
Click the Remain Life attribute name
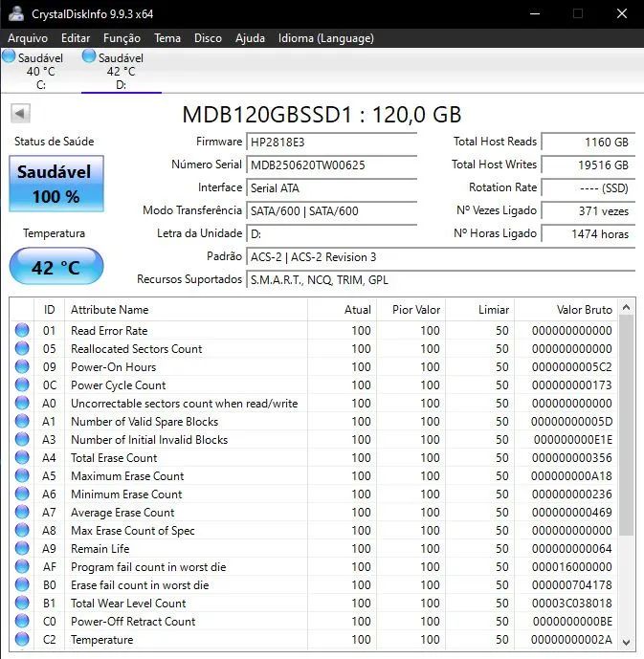tap(100, 549)
